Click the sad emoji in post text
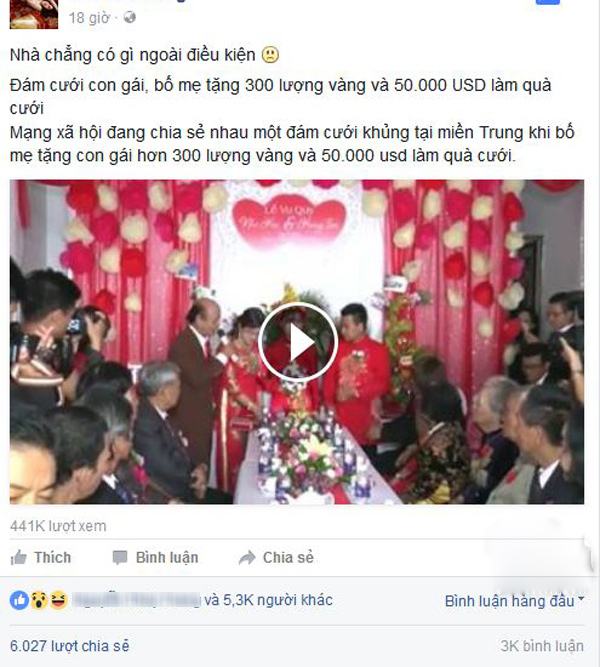Image resolution: width=600 pixels, height=667 pixels. point(270,55)
